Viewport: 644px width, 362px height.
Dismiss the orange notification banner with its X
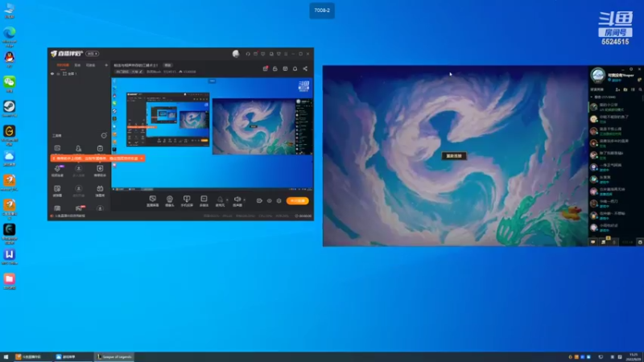pos(142,158)
